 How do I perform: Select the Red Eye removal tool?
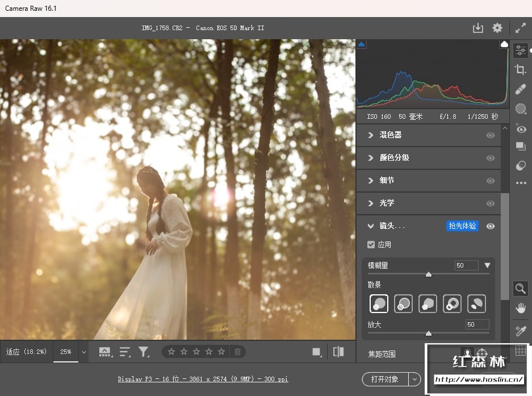point(520,128)
